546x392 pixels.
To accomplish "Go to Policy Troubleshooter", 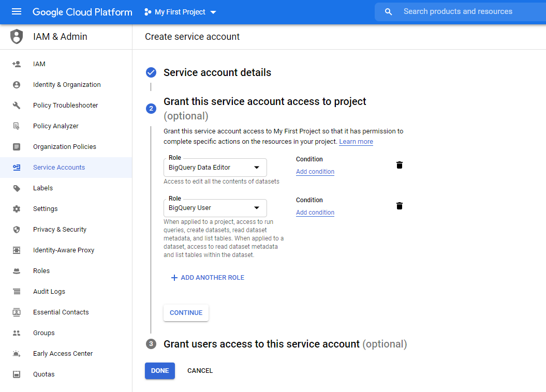I will click(66, 105).
